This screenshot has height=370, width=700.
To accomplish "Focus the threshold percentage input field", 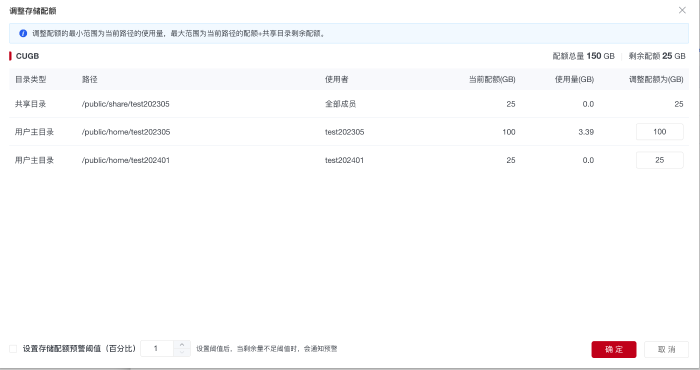I will pos(157,349).
